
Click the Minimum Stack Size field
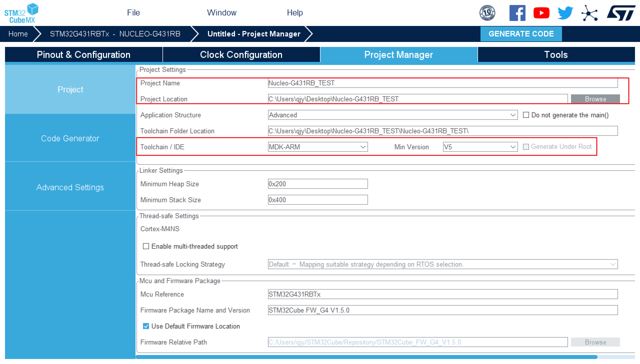tap(317, 200)
